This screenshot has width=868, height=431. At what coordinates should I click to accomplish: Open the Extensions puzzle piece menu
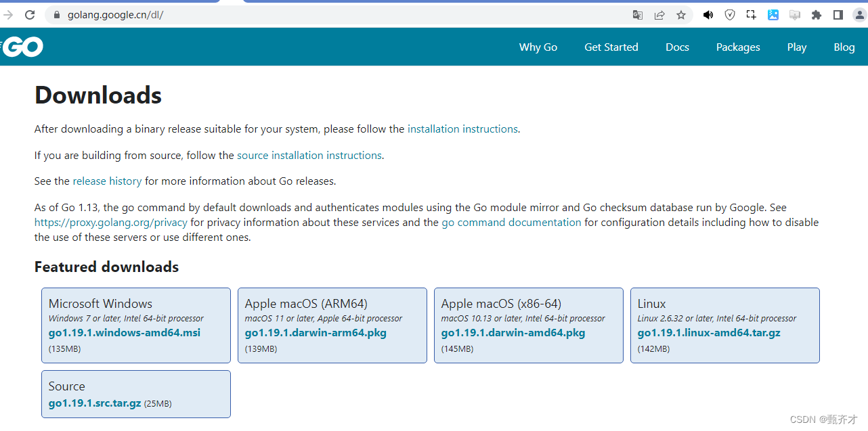(817, 15)
